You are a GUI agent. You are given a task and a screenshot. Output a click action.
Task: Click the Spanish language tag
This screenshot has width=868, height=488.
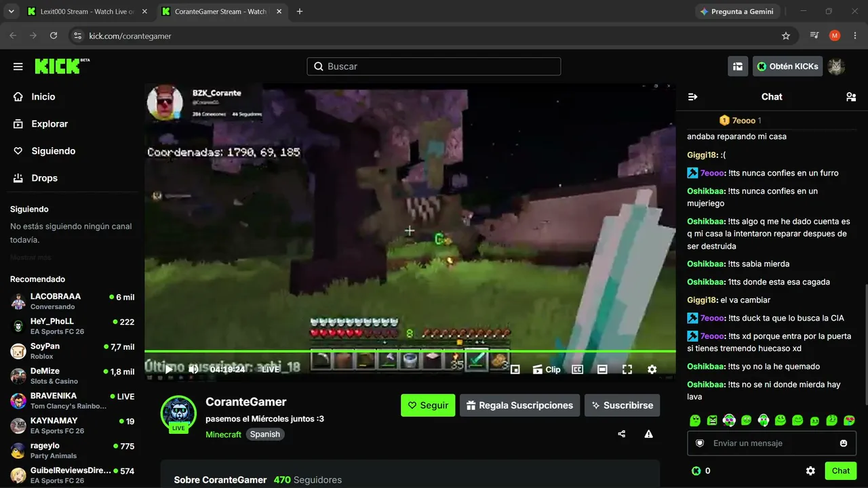[265, 434]
